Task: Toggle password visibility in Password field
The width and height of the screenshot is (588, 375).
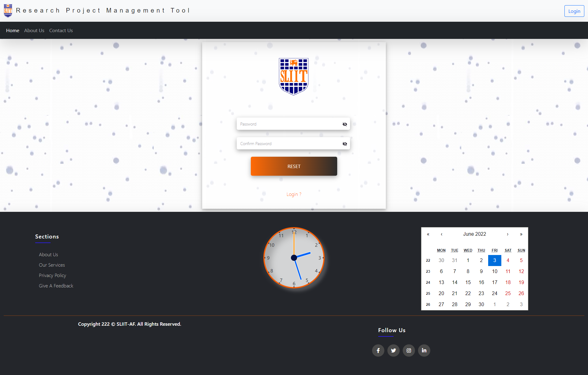Action: pyautogui.click(x=345, y=124)
